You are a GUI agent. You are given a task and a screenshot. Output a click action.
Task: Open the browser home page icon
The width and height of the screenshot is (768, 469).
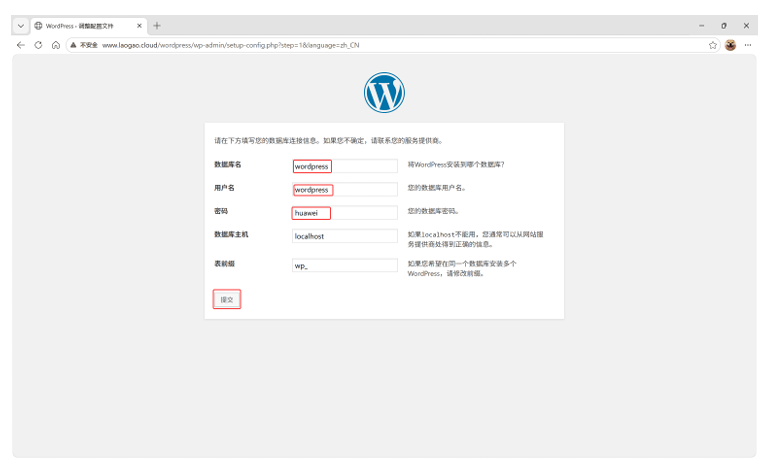tap(56, 45)
